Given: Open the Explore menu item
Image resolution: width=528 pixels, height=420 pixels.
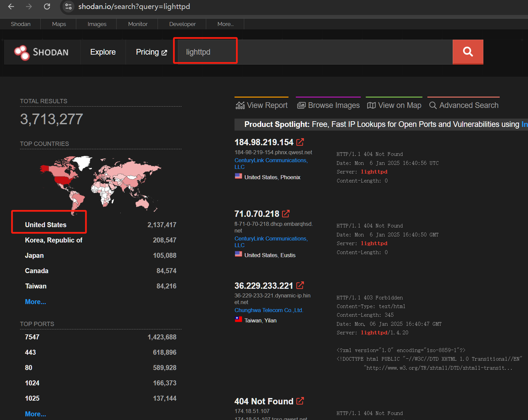Looking at the screenshot, I should pyautogui.click(x=103, y=52).
